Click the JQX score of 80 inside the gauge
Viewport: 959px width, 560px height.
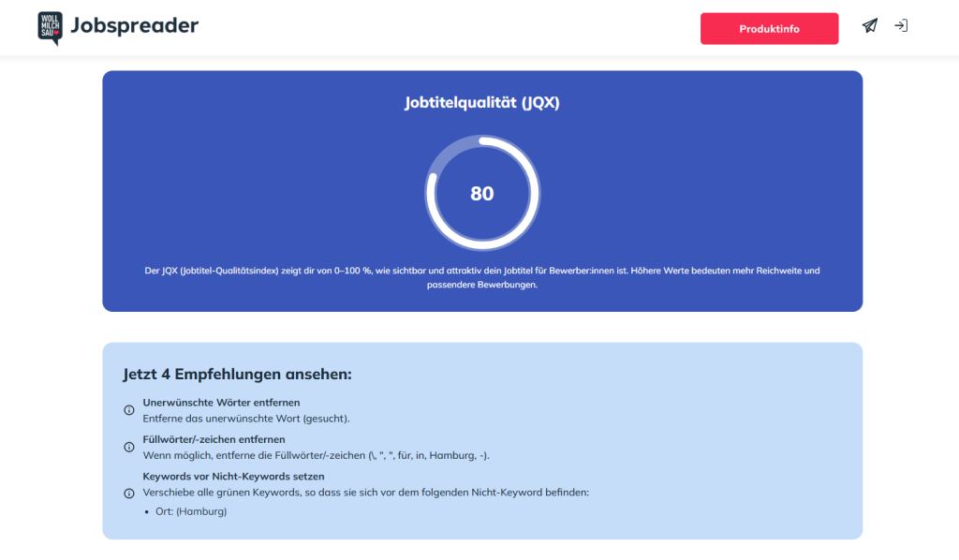(x=481, y=192)
